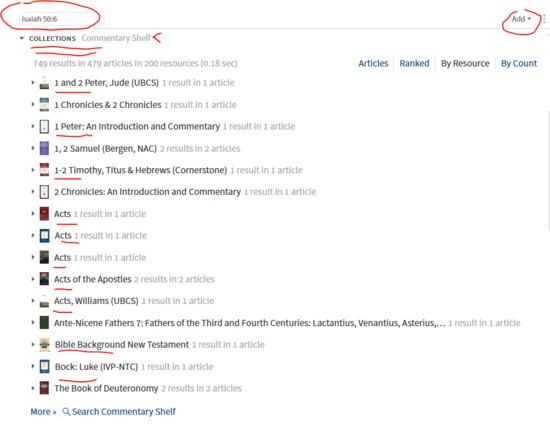The height and width of the screenshot is (425, 550).
Task: Open 1-2 Timothy, Titus & Hebrews (Cornerstone) title
Action: (x=141, y=170)
